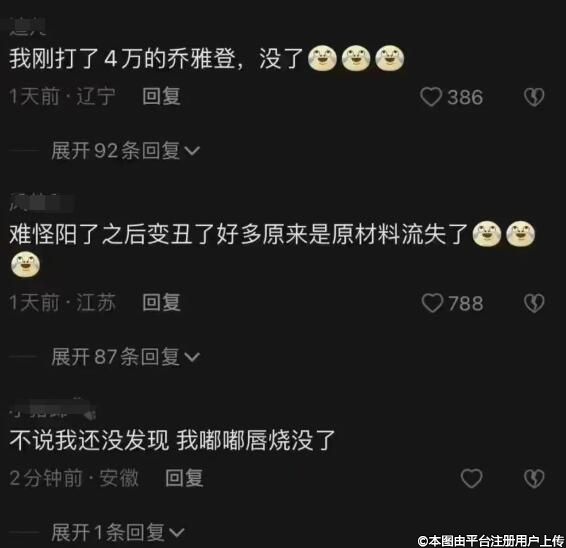Reply to the 辽宁 comment
This screenshot has width=566, height=548.
coord(161,96)
